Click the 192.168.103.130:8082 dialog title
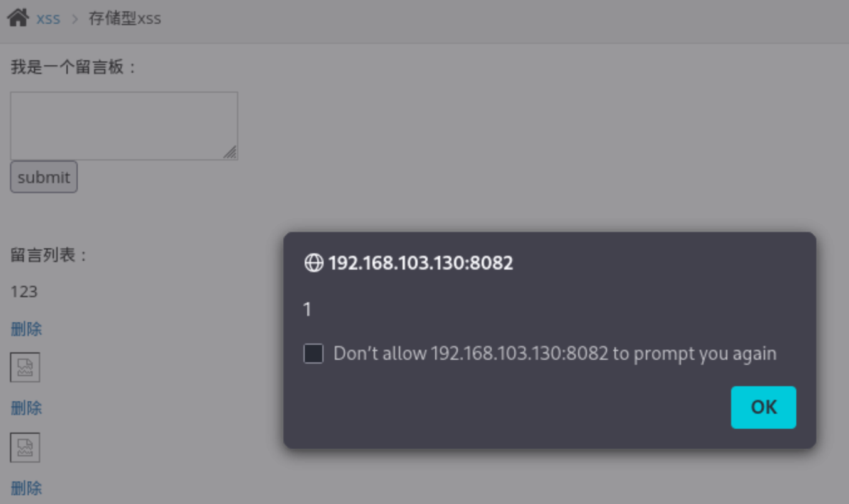The width and height of the screenshot is (849, 504). tap(420, 263)
